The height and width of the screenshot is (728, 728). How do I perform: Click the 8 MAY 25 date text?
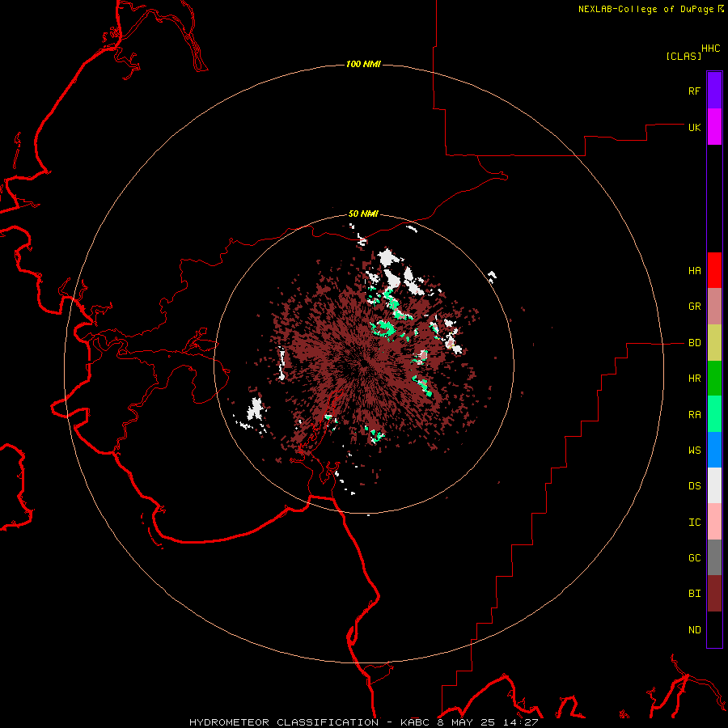tap(464, 722)
